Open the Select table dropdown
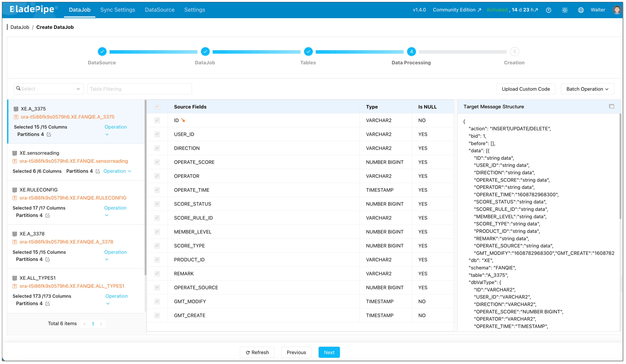This screenshot has height=364, width=626. tap(49, 89)
